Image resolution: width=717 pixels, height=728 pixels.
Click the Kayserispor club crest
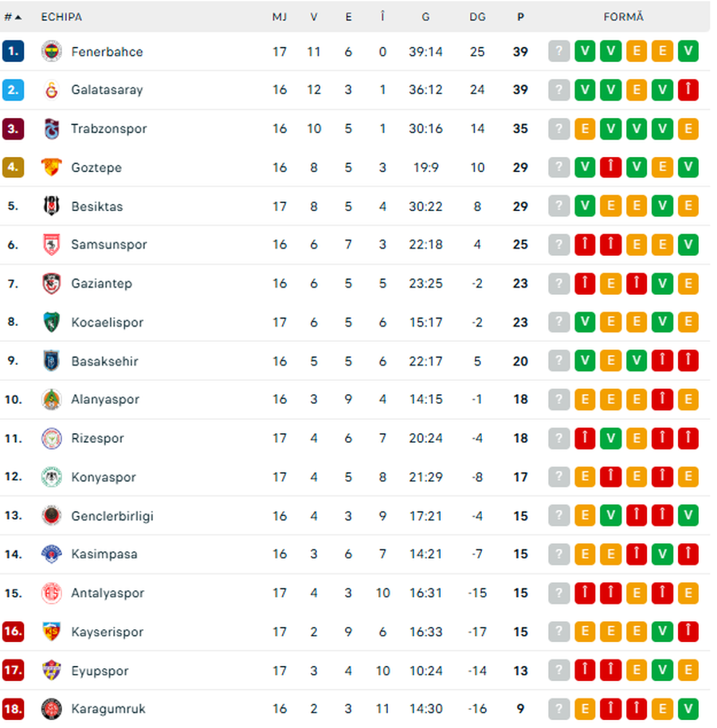point(50,632)
